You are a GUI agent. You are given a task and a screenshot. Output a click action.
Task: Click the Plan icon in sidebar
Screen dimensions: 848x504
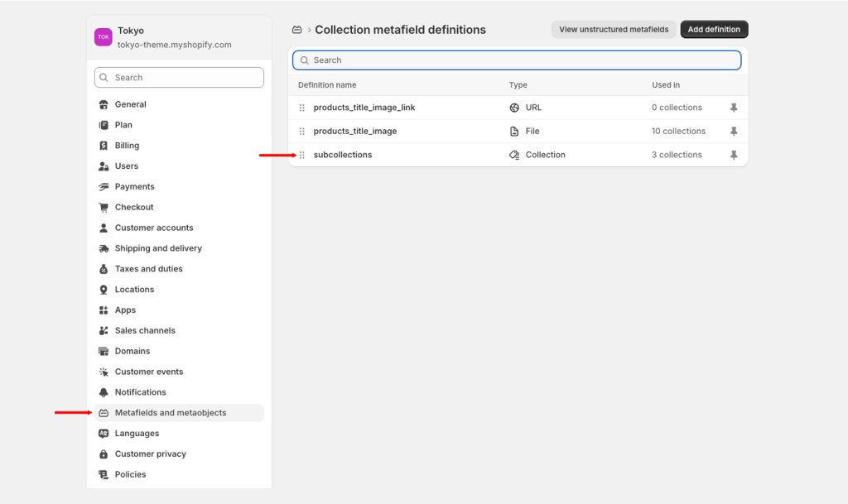104,125
